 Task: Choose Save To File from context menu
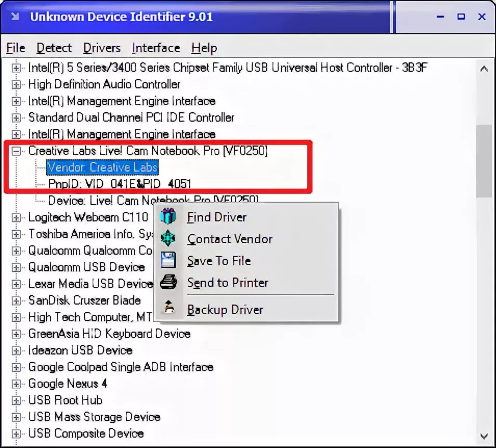pos(246,261)
